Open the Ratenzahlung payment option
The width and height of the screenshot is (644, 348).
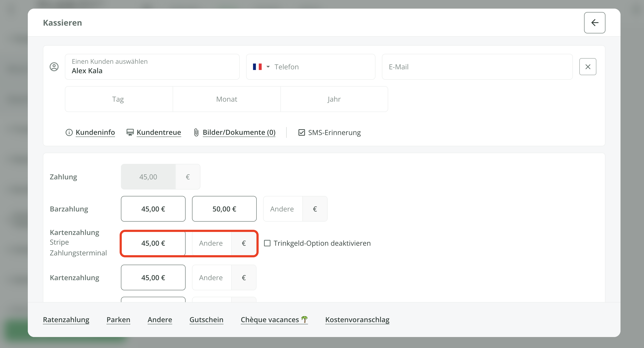click(66, 320)
